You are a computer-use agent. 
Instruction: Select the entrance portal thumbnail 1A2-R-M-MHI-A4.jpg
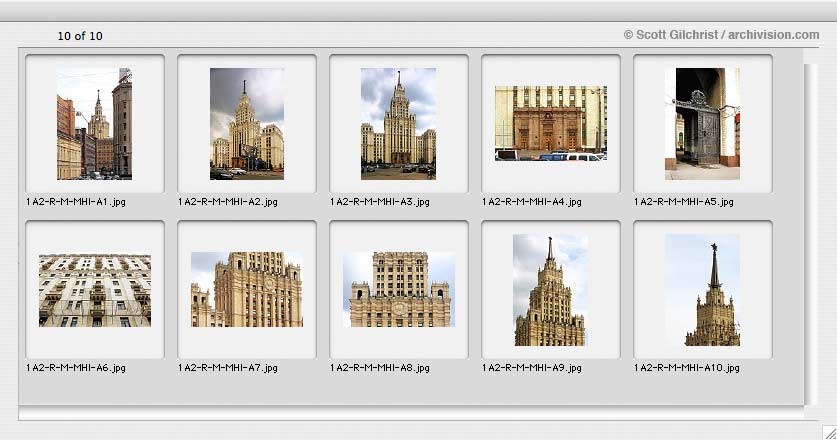tap(551, 123)
